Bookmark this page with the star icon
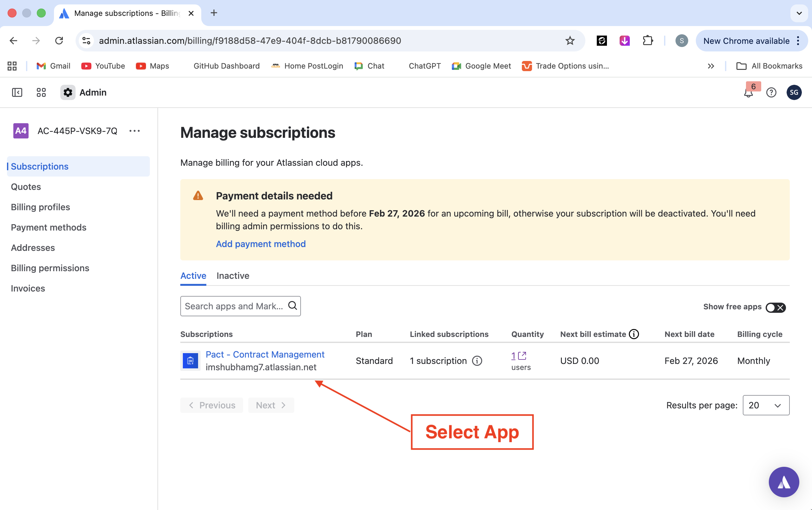Image resolution: width=812 pixels, height=510 pixels. [570, 41]
